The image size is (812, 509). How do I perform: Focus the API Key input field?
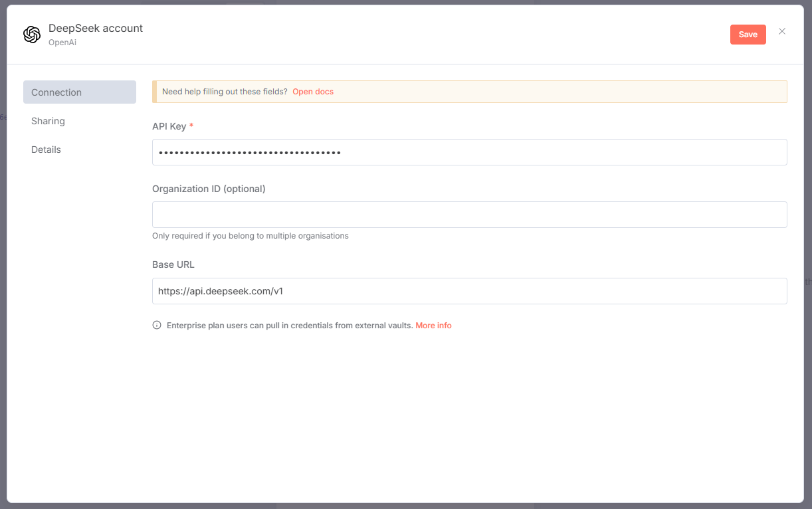coord(470,152)
